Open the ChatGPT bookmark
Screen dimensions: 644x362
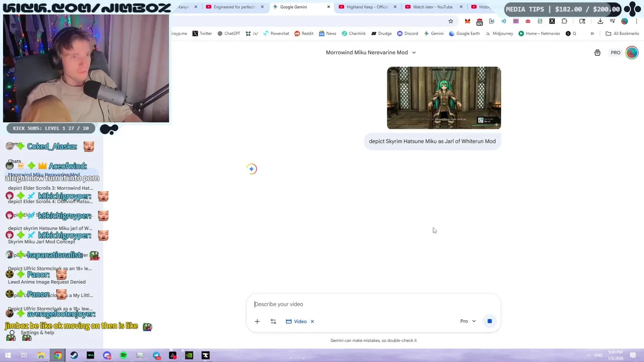pos(228,34)
